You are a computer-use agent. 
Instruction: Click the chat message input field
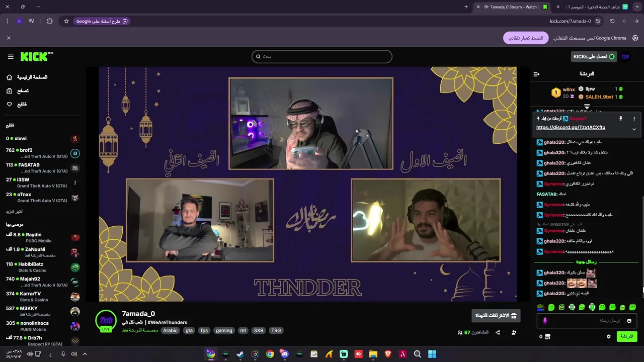pyautogui.click(x=587, y=321)
